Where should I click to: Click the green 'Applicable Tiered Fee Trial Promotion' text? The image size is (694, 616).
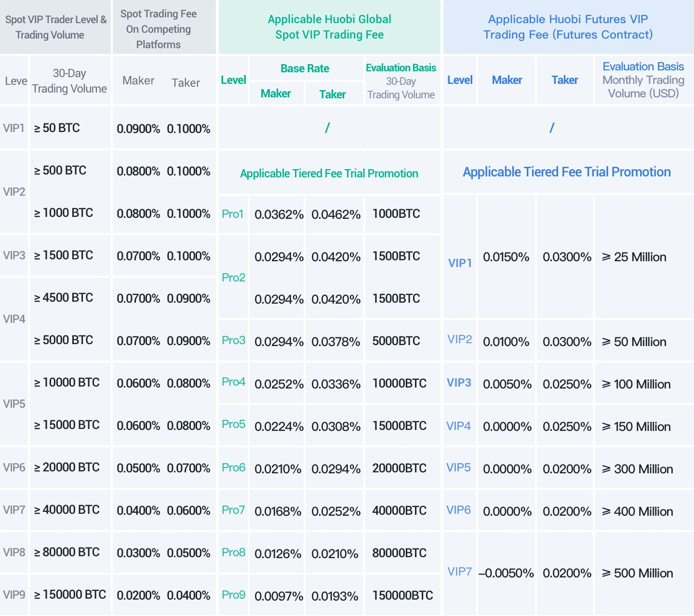tap(329, 174)
